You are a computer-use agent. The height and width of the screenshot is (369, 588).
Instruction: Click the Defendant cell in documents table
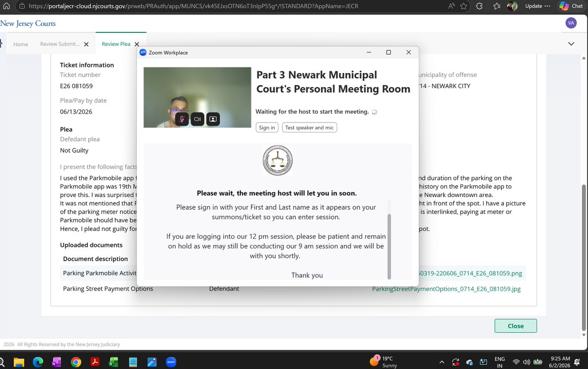coord(224,289)
